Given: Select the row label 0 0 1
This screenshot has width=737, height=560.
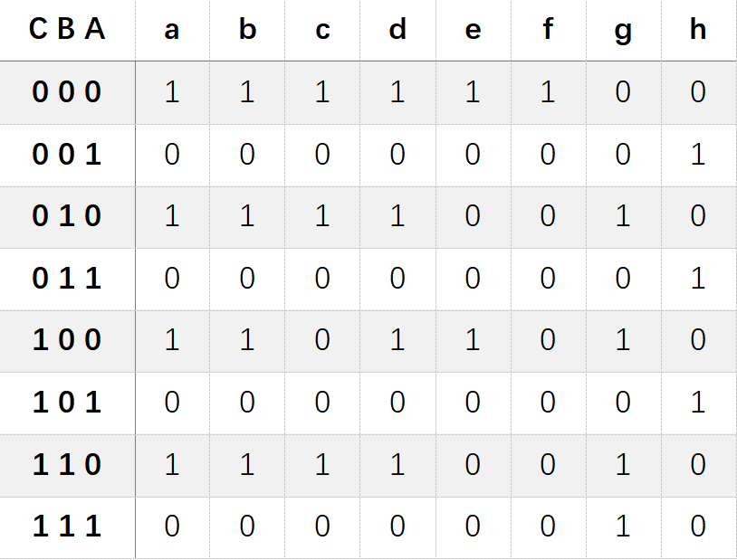Looking at the screenshot, I should (67, 154).
